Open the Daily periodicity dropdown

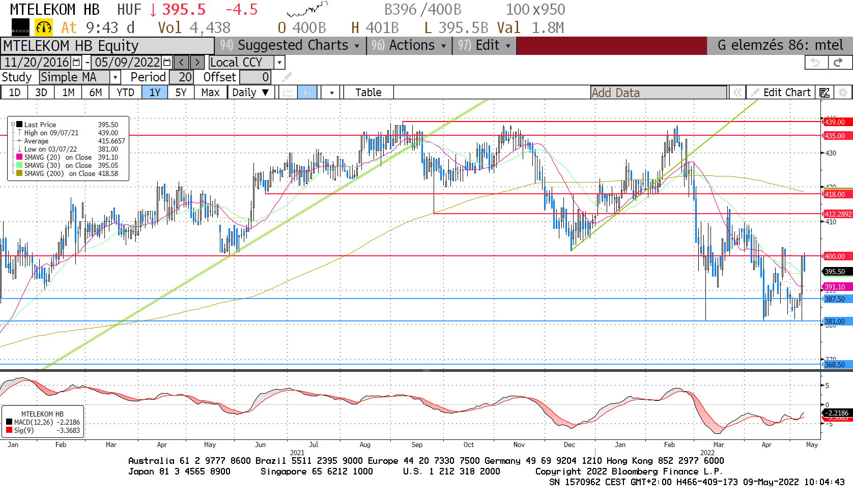coord(250,93)
